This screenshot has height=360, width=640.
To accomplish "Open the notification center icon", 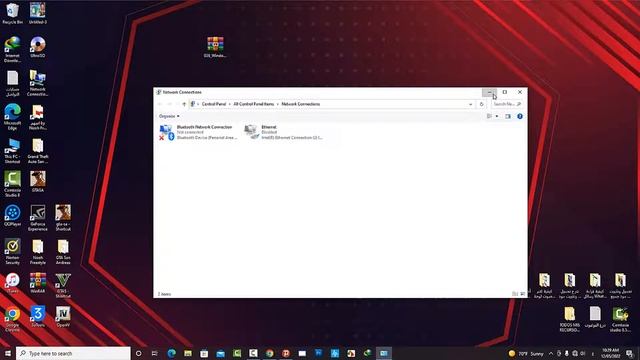I will (x=630, y=353).
